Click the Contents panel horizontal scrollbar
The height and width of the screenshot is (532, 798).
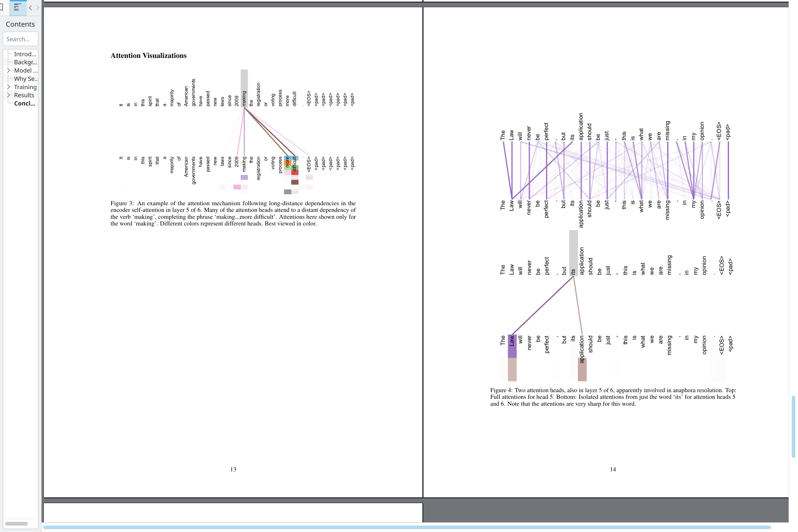pos(16,523)
